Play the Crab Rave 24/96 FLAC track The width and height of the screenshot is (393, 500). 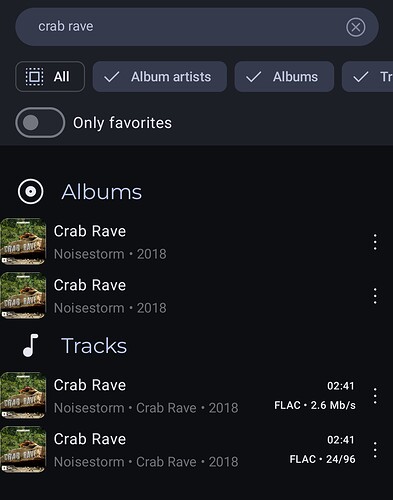(x=196, y=450)
